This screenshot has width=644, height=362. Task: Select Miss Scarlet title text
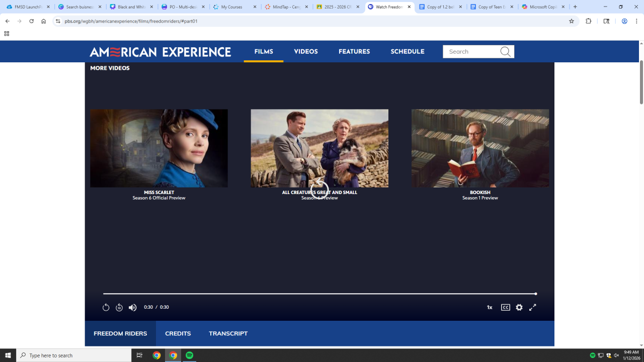(159, 192)
